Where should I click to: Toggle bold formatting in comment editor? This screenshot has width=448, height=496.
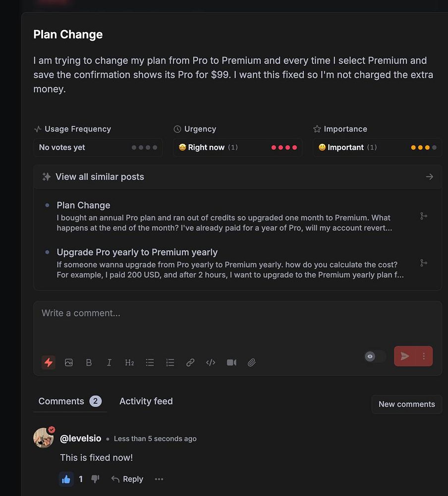pyautogui.click(x=89, y=363)
